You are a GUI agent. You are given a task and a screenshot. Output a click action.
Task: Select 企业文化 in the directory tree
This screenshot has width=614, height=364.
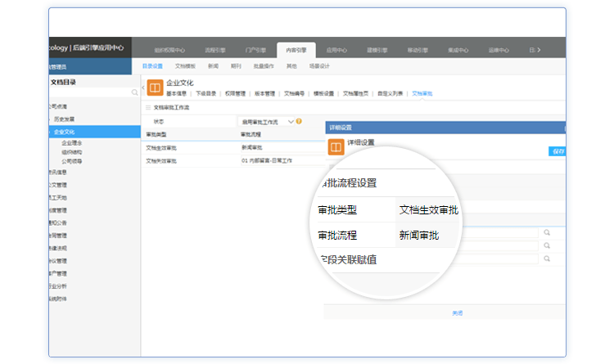65,131
